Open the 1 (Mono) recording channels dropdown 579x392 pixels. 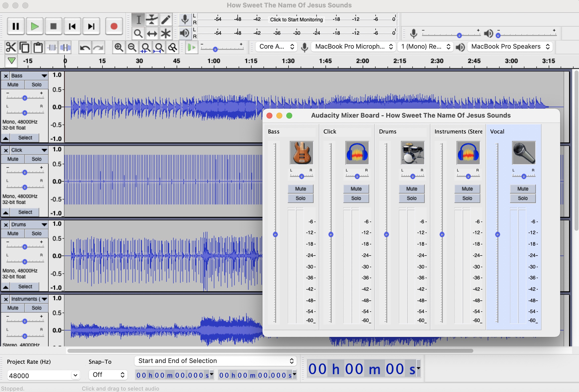(x=425, y=47)
